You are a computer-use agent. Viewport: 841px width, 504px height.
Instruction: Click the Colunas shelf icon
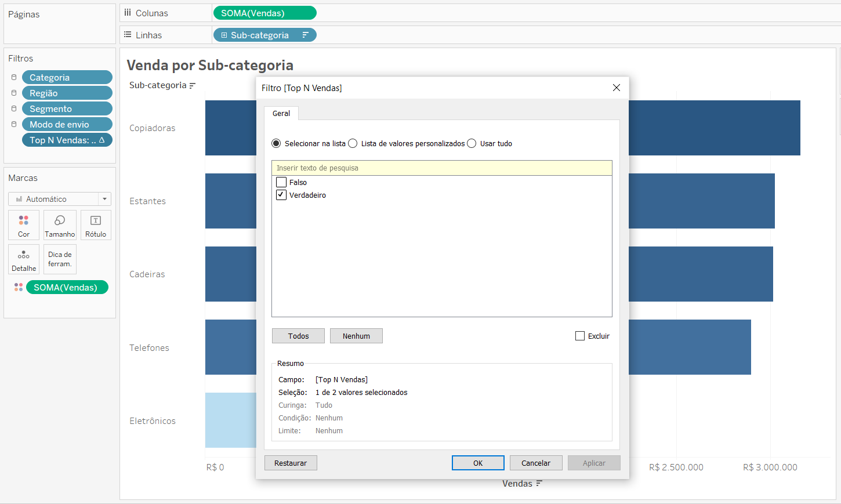128,13
